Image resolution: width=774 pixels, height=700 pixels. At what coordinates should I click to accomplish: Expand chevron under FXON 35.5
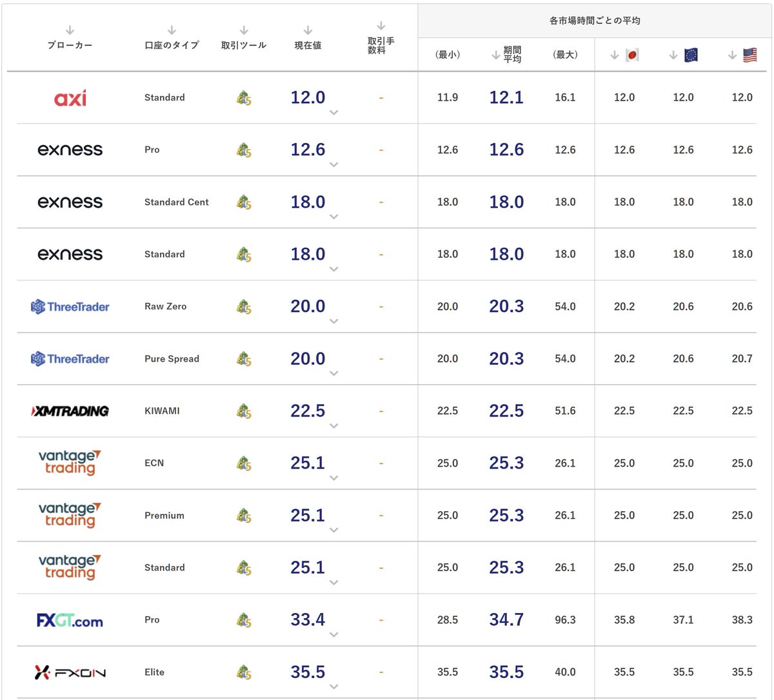point(333,686)
